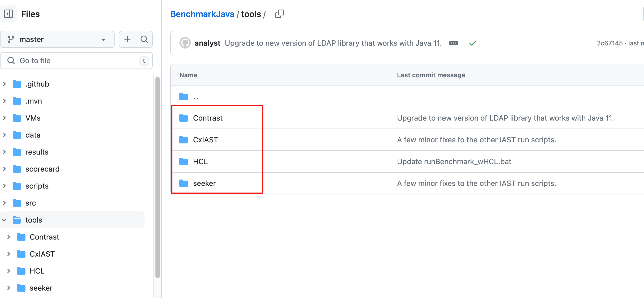Click the green check status icon

[472, 43]
